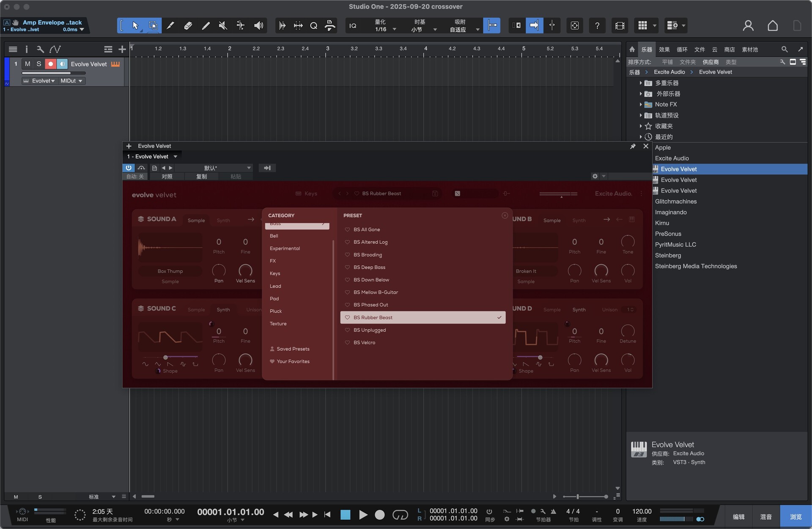Toggle autoscroll arrow button

coord(534,25)
